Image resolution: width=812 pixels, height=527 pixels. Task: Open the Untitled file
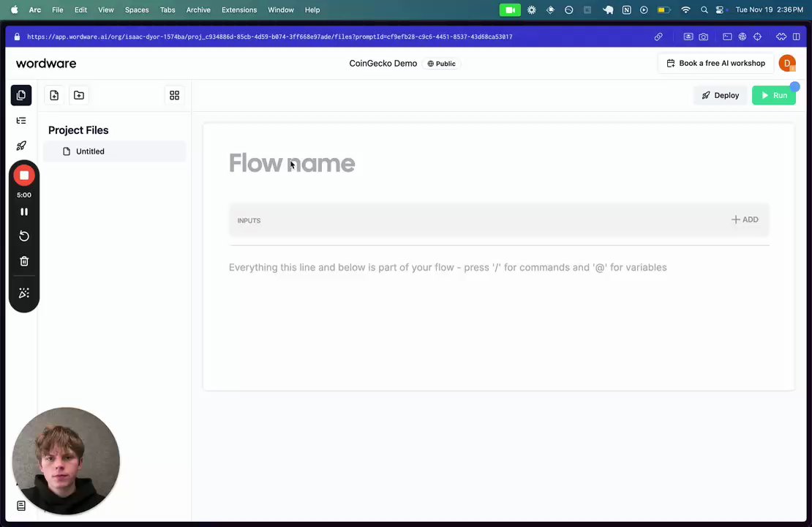[114, 152]
